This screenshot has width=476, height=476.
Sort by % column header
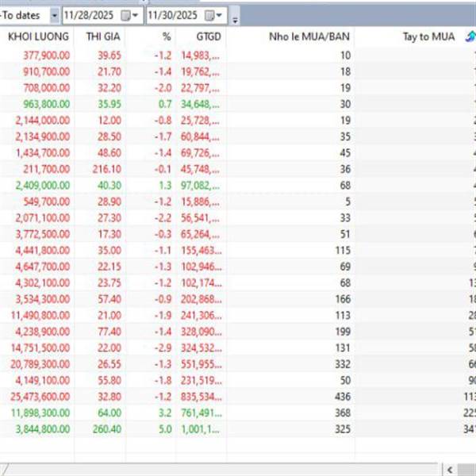(167, 36)
